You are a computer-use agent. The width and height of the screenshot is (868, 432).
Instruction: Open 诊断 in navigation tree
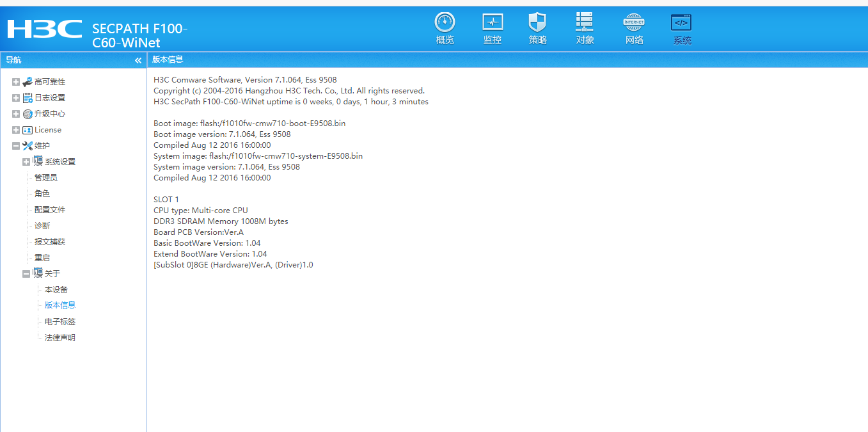click(42, 226)
